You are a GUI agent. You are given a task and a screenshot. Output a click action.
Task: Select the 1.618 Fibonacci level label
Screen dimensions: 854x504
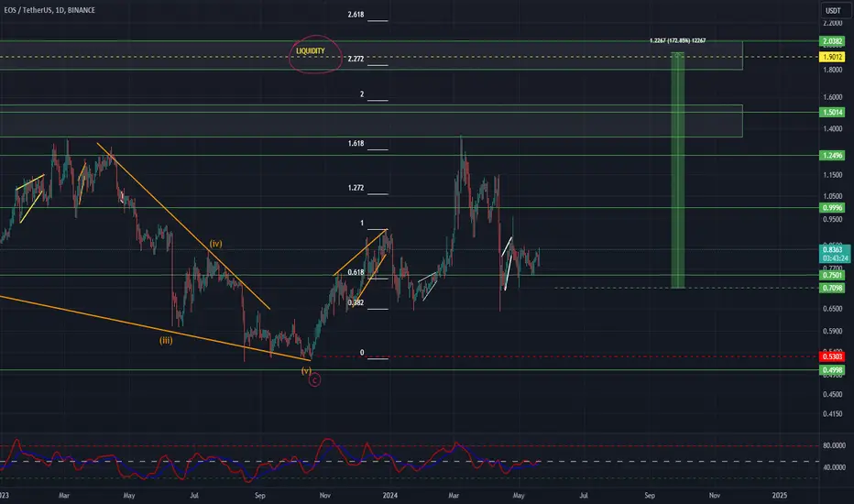(x=356, y=143)
